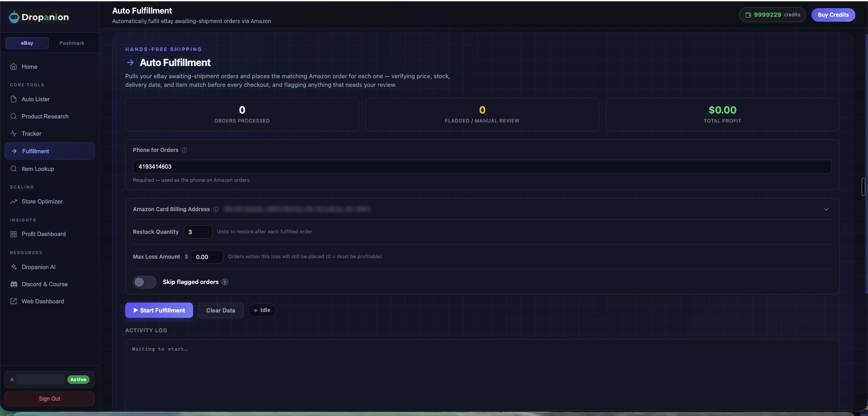Click the "Waiting to start…" log line
The image size is (868, 416).
160,349
